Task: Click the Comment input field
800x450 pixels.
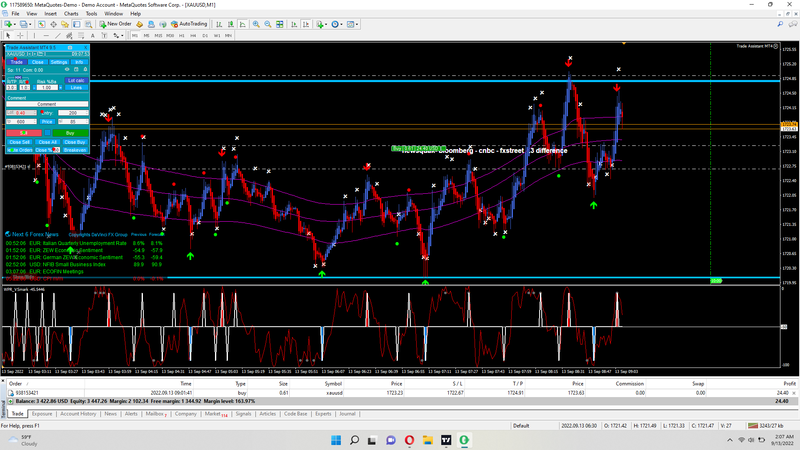Action: [46, 104]
